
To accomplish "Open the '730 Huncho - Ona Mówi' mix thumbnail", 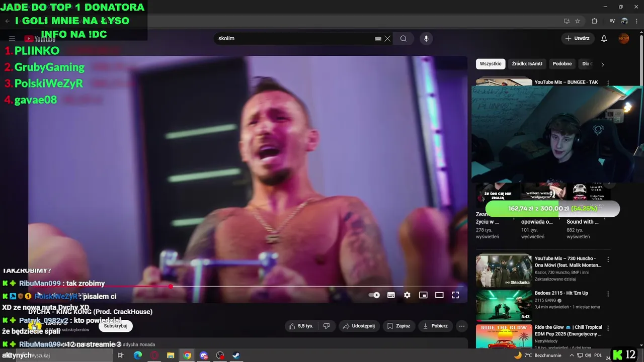I will coord(504,271).
